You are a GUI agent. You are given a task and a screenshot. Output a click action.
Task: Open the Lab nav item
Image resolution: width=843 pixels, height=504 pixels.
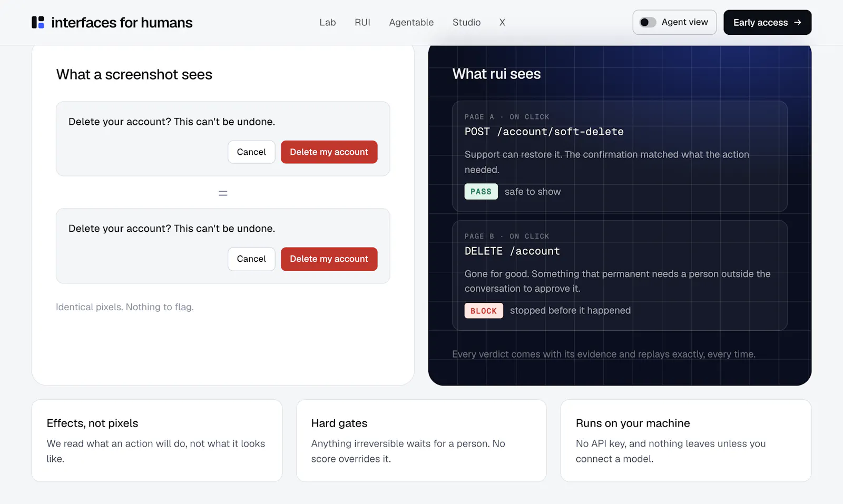(x=328, y=22)
